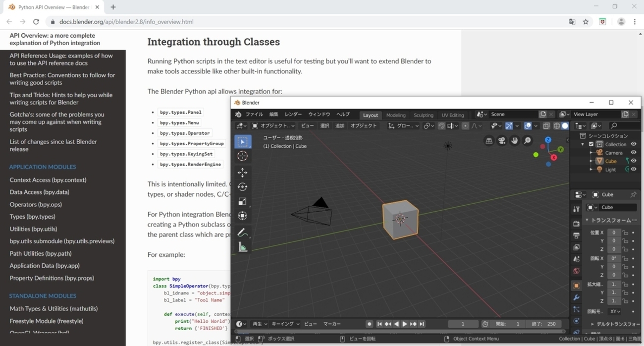Open the rotation mode XYZ dropdown

(x=615, y=311)
